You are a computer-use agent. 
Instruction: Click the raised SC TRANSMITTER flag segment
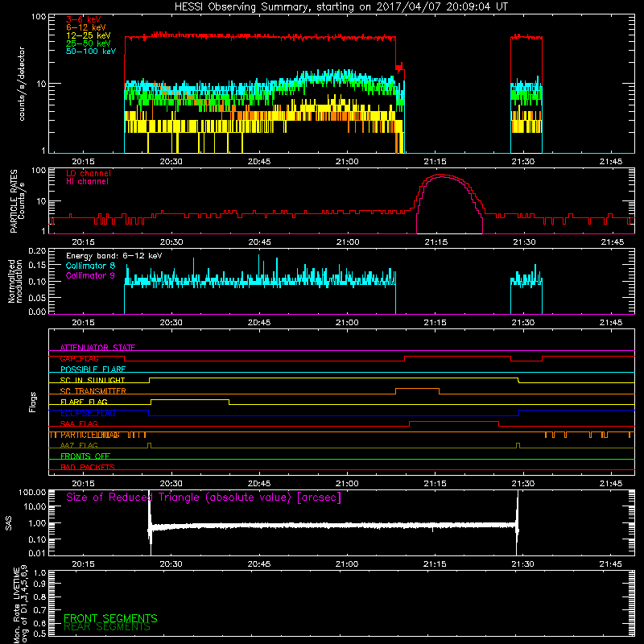[x=417, y=389]
